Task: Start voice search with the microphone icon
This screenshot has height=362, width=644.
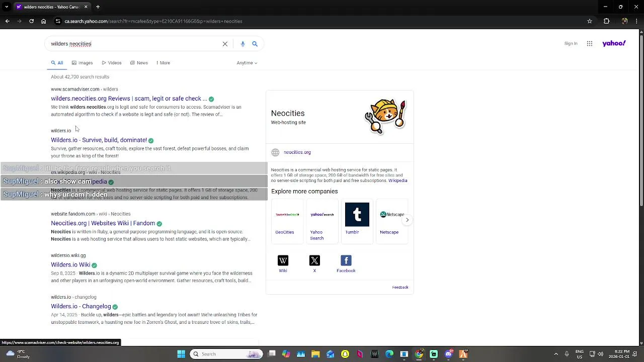Action: pyautogui.click(x=243, y=44)
